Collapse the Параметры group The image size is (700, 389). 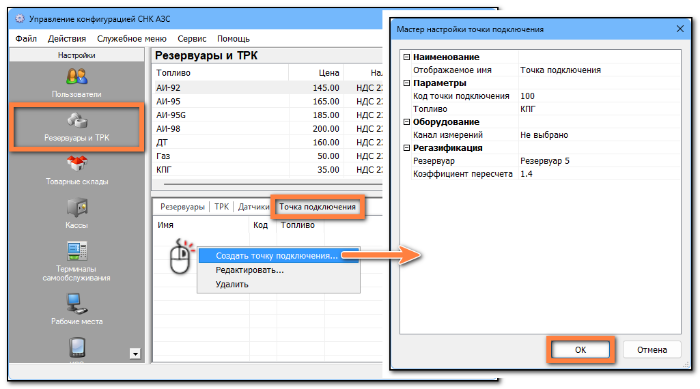coord(406,83)
